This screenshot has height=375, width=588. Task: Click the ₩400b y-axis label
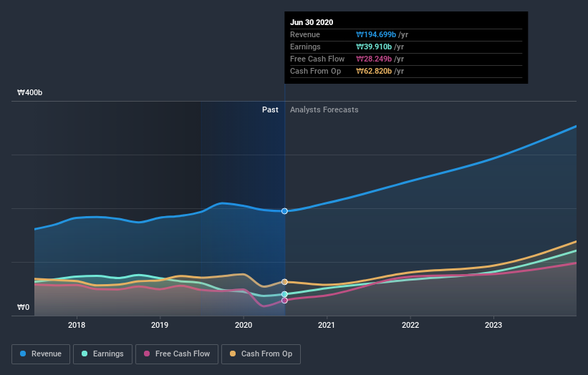click(x=29, y=92)
